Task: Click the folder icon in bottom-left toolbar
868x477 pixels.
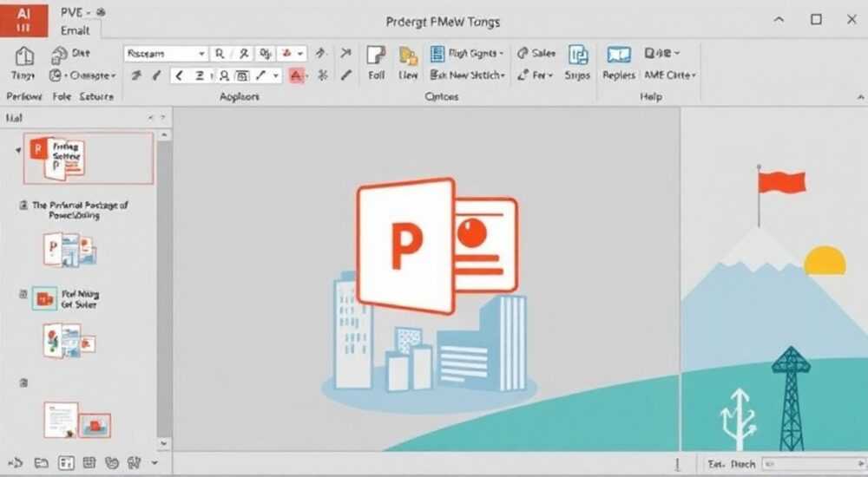Action: pyautogui.click(x=41, y=462)
